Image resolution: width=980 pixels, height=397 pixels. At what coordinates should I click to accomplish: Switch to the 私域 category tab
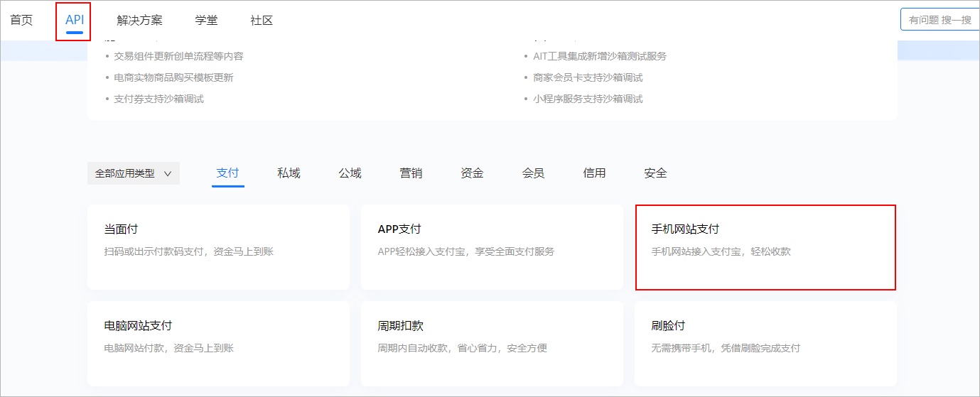(289, 173)
